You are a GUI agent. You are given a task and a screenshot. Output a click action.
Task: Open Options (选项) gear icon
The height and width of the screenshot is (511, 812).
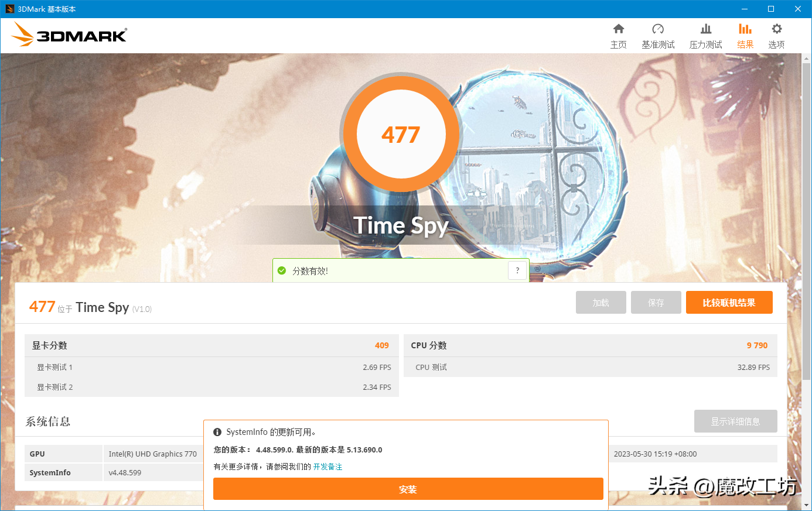coord(776,29)
